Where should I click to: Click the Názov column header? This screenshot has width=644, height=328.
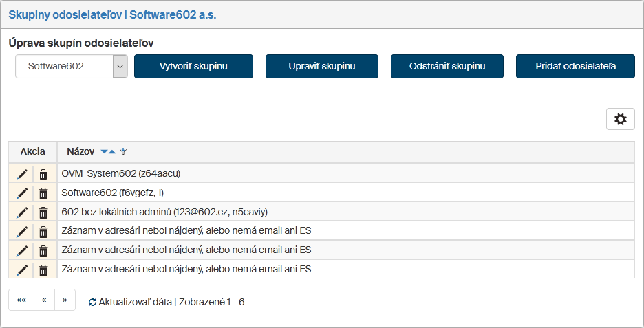(x=80, y=152)
